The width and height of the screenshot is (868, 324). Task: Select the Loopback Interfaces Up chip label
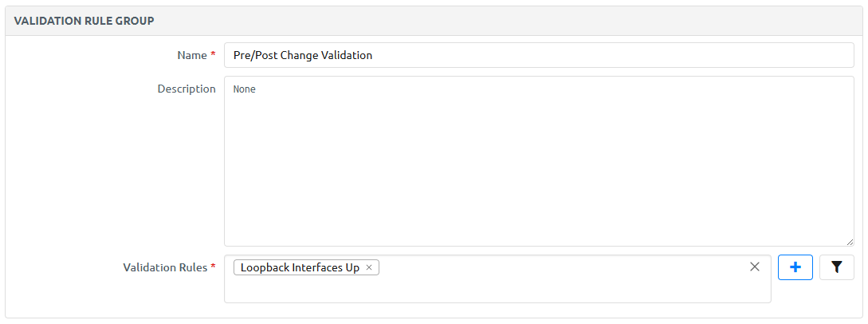pyautogui.click(x=300, y=268)
